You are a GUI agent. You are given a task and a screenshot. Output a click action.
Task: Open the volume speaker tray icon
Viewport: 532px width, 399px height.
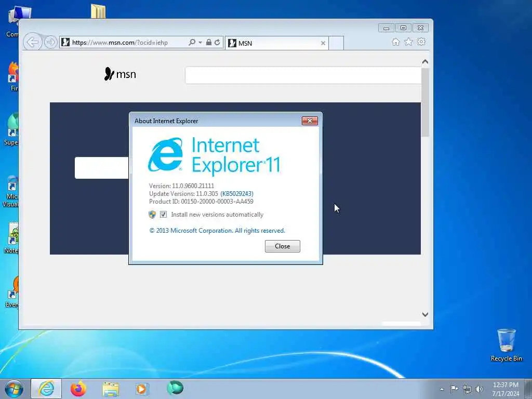pyautogui.click(x=479, y=389)
